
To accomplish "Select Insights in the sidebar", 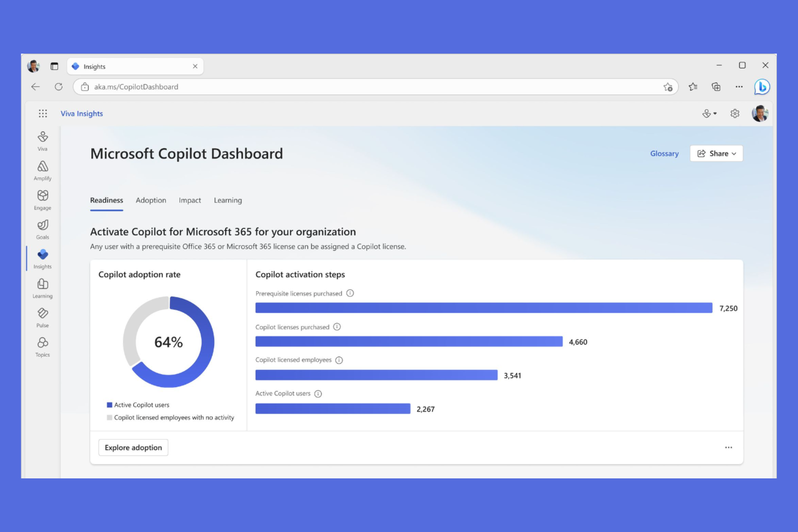I will coord(42,259).
